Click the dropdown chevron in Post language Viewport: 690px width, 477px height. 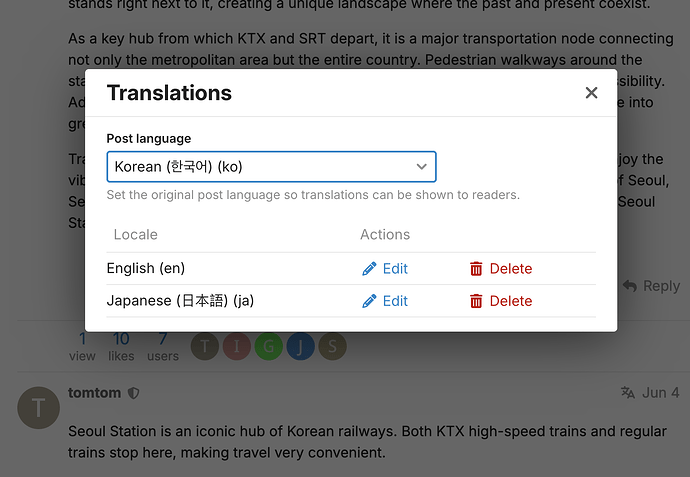coord(422,167)
